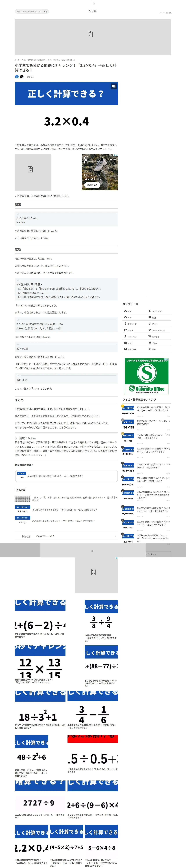Open next article 5+4÷(2/3)
Screen dimensions: 186x868
pyautogui.click(x=66, y=521)
